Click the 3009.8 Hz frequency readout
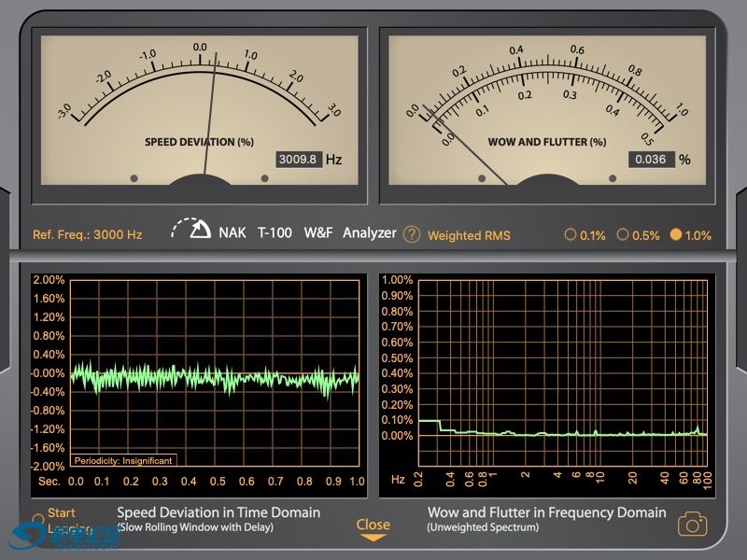Screen dimensions: 747x560 coord(299,159)
